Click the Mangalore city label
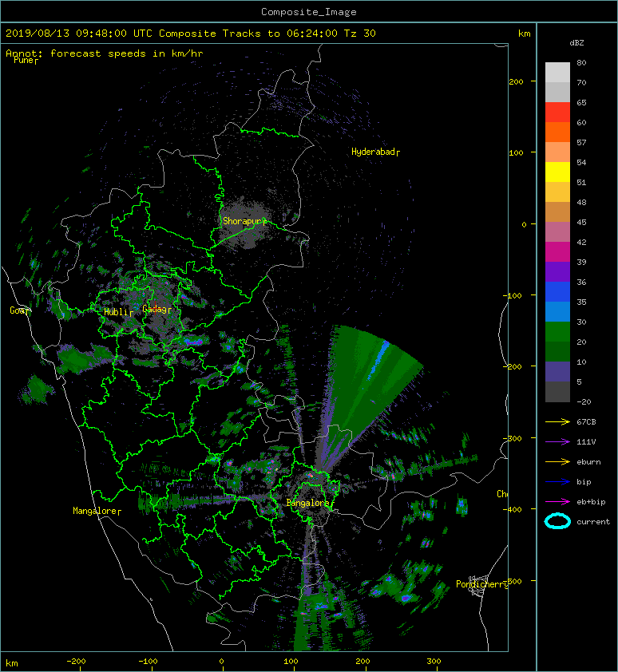618x672 pixels. click(x=95, y=511)
